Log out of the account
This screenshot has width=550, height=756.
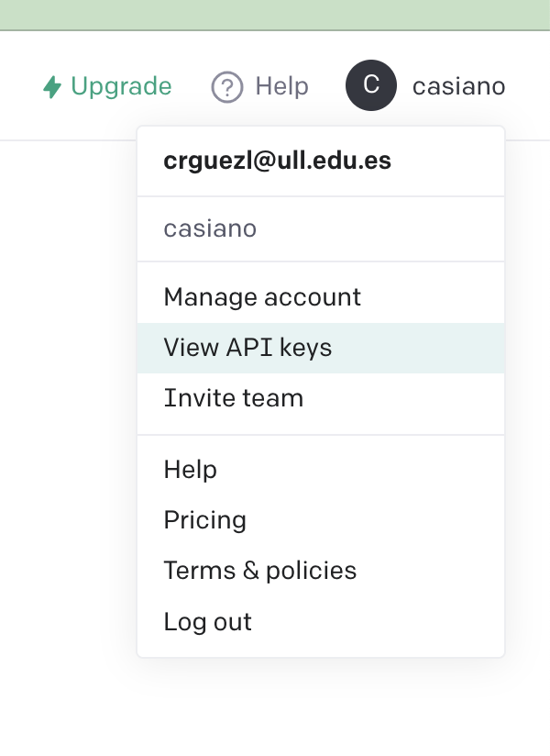(321, 621)
